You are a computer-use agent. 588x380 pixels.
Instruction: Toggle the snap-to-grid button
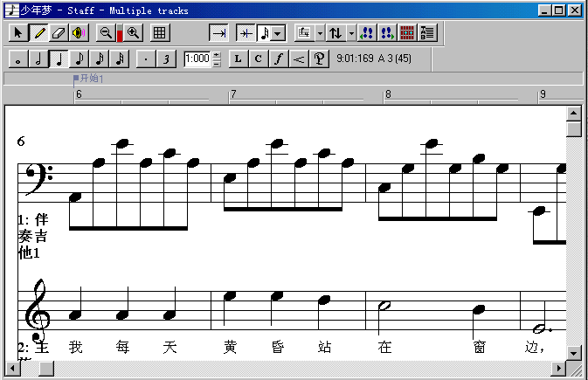coord(246,33)
